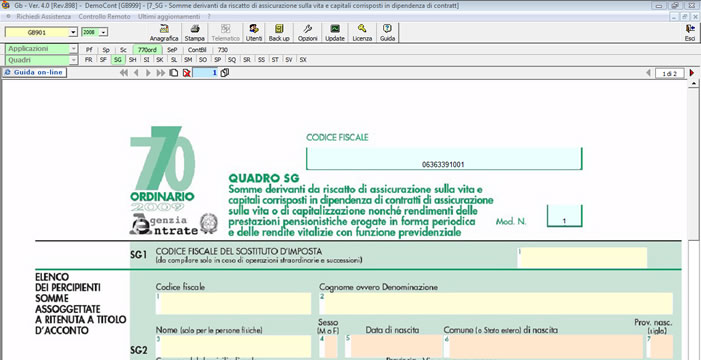Open the question mark help menu
Image resolution: width=701 pixels, height=360 pixels.
tap(209, 17)
